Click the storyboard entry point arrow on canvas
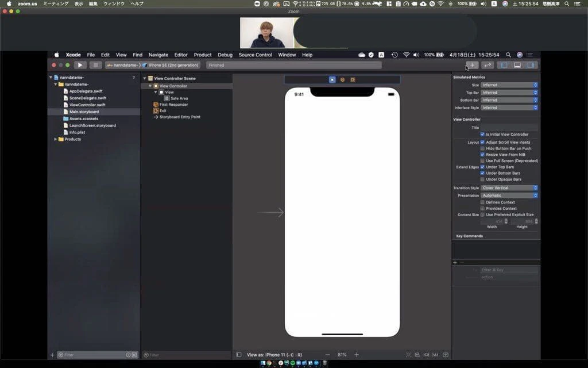The width and height of the screenshot is (588, 368). [270, 213]
